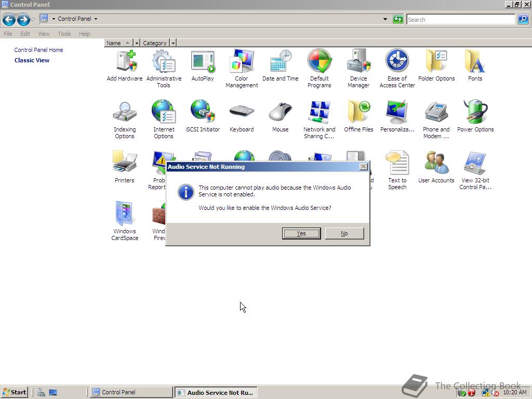
Task: Open Keyboard settings
Action: pyautogui.click(x=242, y=117)
